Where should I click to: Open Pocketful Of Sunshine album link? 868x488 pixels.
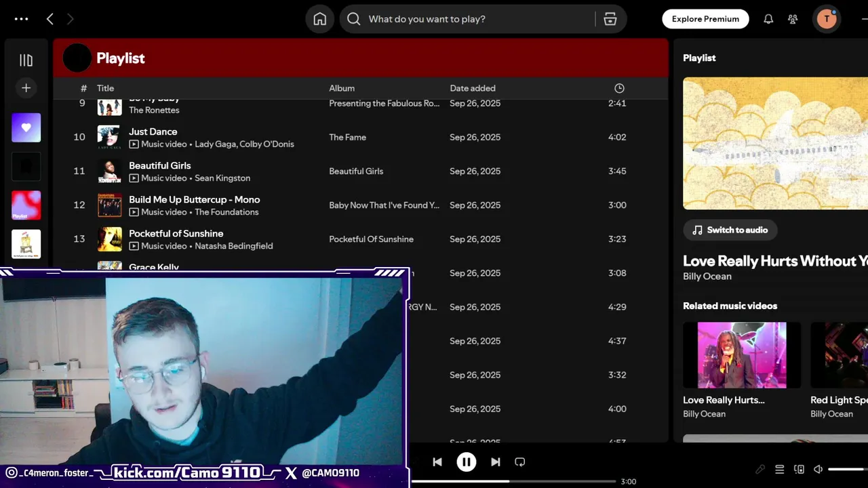371,239
